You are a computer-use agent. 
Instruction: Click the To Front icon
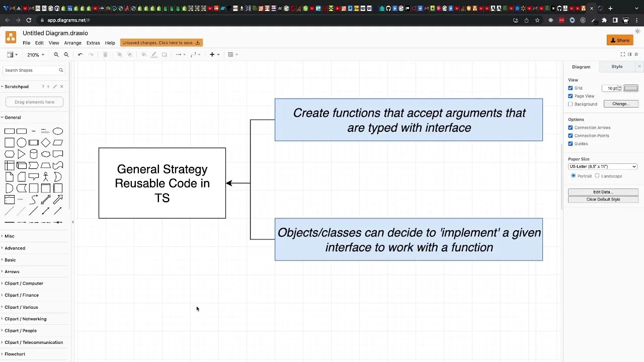[x=119, y=55]
